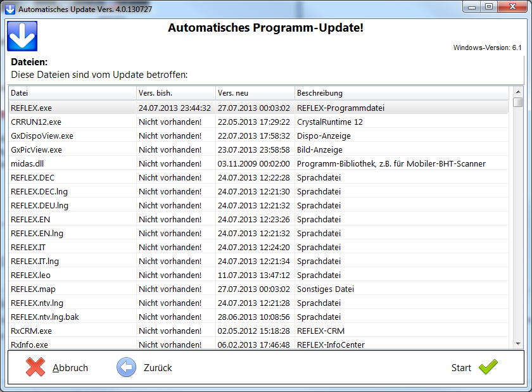The height and width of the screenshot is (392, 532).
Task: Maximize the update window
Action: coord(489,7)
